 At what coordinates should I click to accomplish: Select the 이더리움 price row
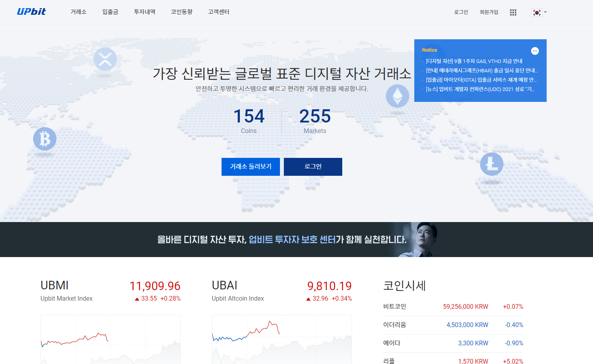(x=453, y=325)
